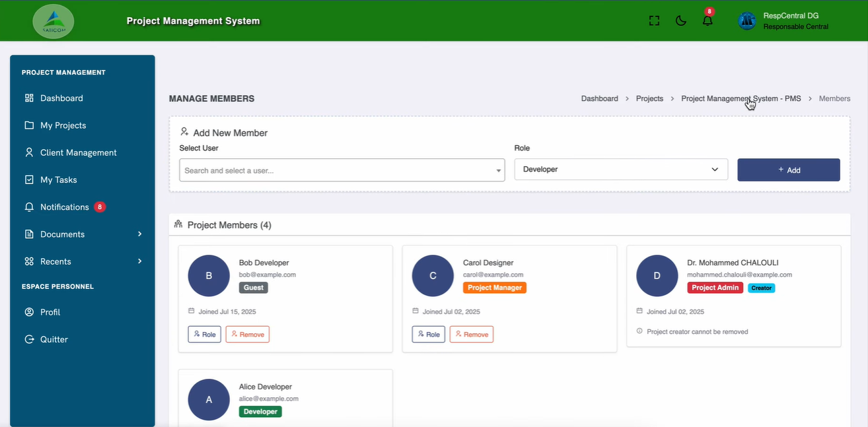This screenshot has height=427, width=868.
Task: Click the Quitter logout icon
Action: [x=29, y=339]
